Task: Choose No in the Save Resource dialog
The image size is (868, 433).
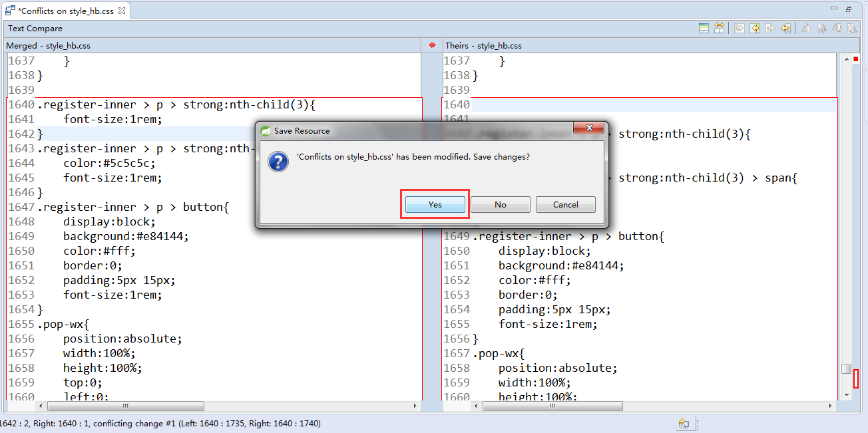Action: click(x=501, y=204)
